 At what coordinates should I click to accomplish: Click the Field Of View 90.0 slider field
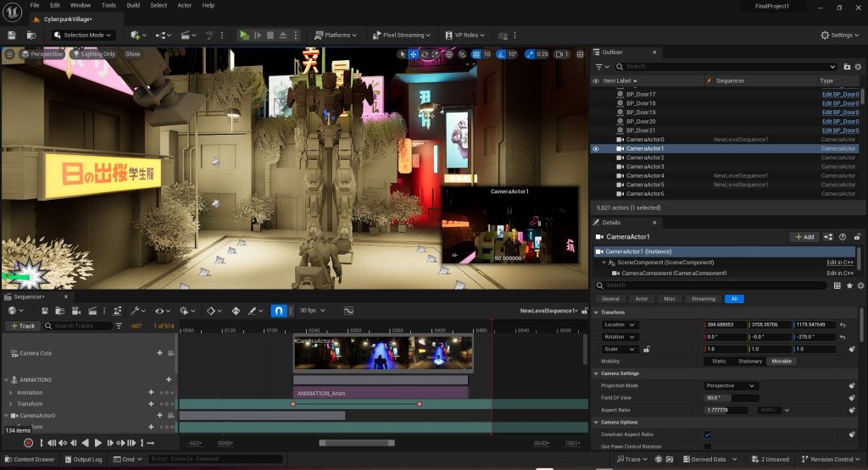click(x=732, y=398)
